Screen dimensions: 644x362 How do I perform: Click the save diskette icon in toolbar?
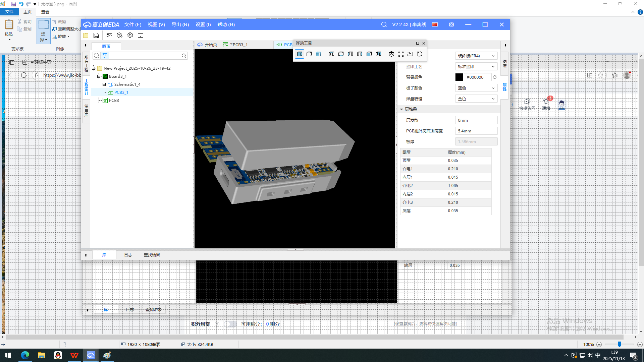[96, 35]
